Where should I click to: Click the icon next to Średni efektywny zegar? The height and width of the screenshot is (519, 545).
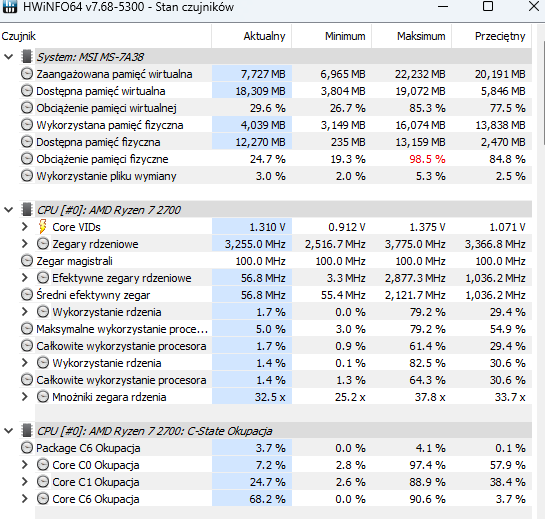[x=27, y=295]
